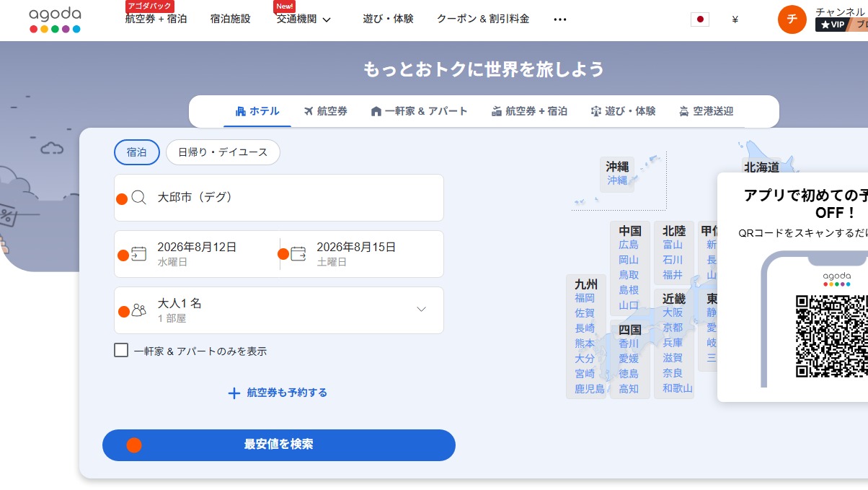Switch to the ホテル tab
This screenshot has width=868, height=490.
pyautogui.click(x=257, y=111)
